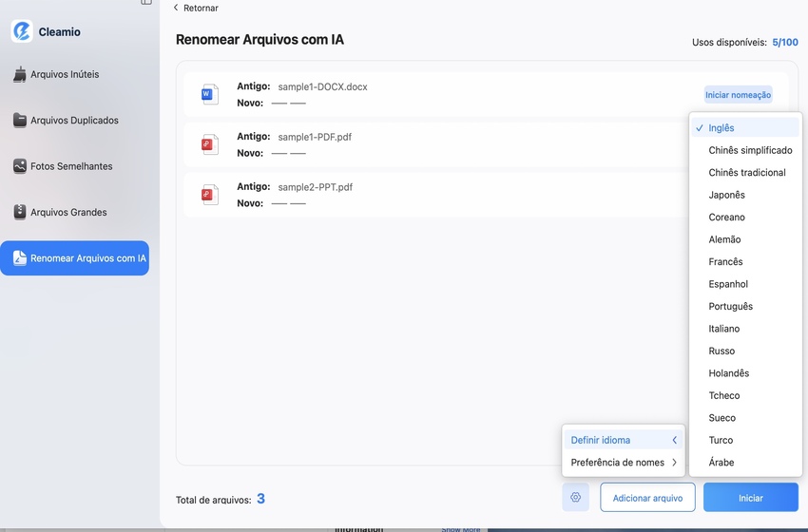This screenshot has height=532, width=808.
Task: Click the back arrow beside Retornar
Action: tap(176, 8)
